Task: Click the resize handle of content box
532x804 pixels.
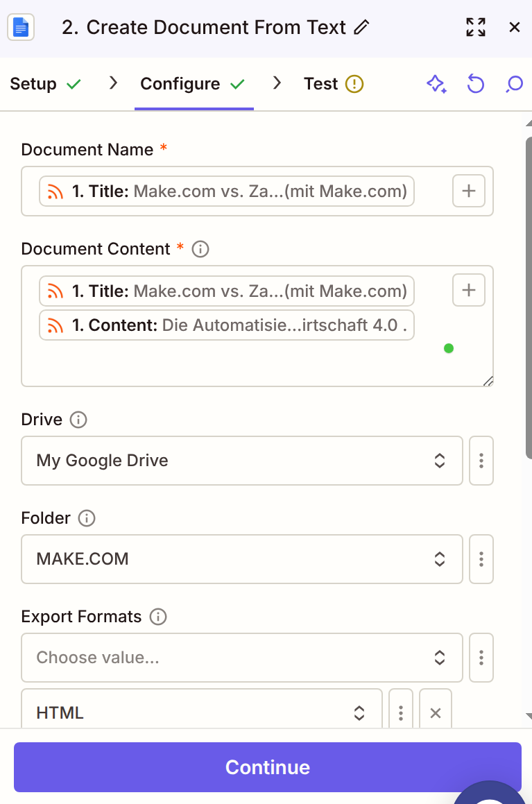Action: pyautogui.click(x=488, y=381)
